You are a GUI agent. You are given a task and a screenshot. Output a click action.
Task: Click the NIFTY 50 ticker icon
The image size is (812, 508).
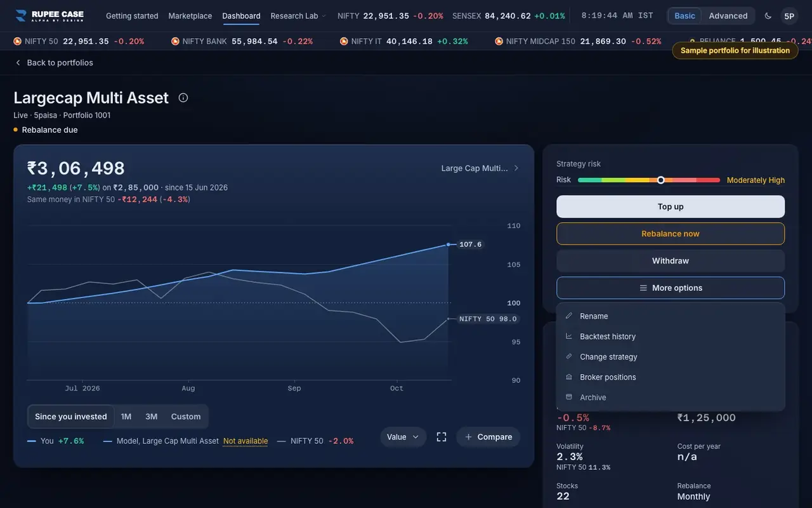point(18,41)
